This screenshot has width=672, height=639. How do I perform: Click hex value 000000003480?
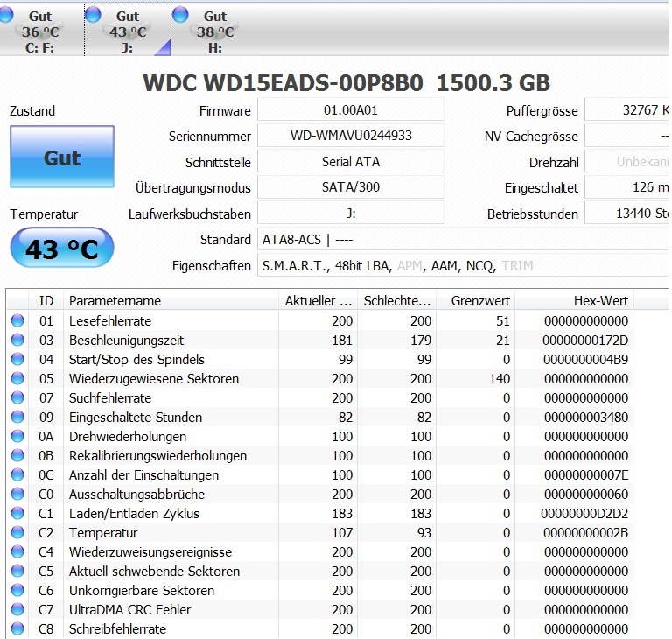586,417
